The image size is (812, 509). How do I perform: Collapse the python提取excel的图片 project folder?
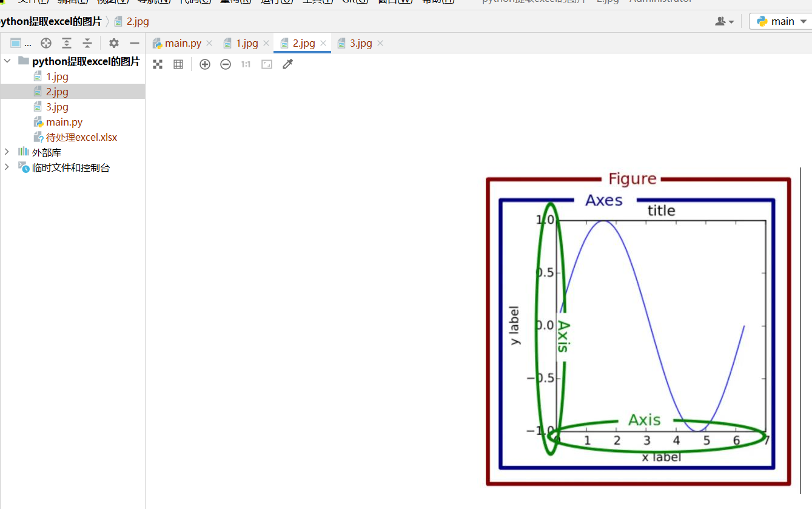7,61
